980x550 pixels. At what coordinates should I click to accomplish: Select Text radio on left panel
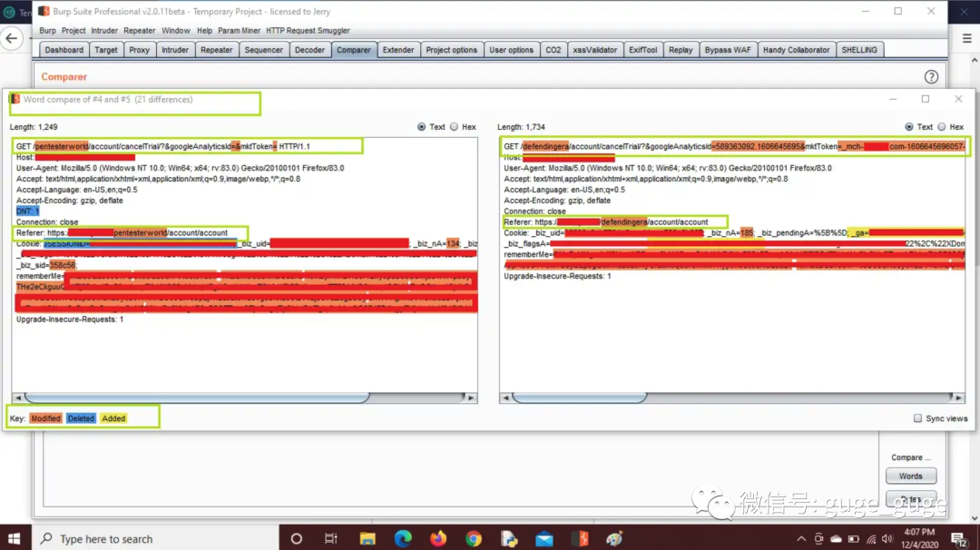pos(422,127)
